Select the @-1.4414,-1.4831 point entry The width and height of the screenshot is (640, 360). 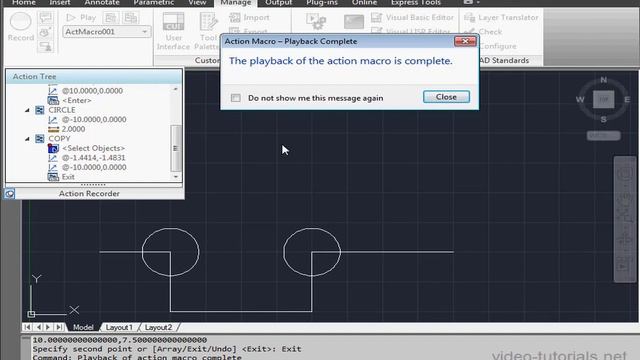point(93,158)
